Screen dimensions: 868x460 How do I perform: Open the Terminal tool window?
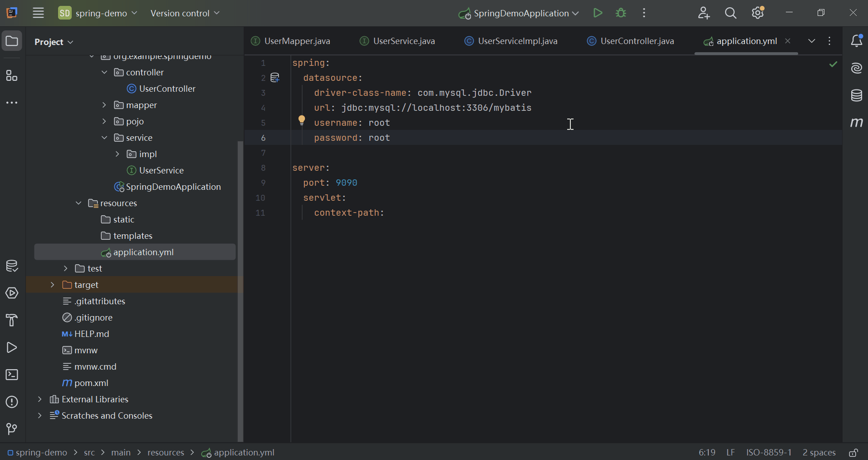pyautogui.click(x=12, y=375)
